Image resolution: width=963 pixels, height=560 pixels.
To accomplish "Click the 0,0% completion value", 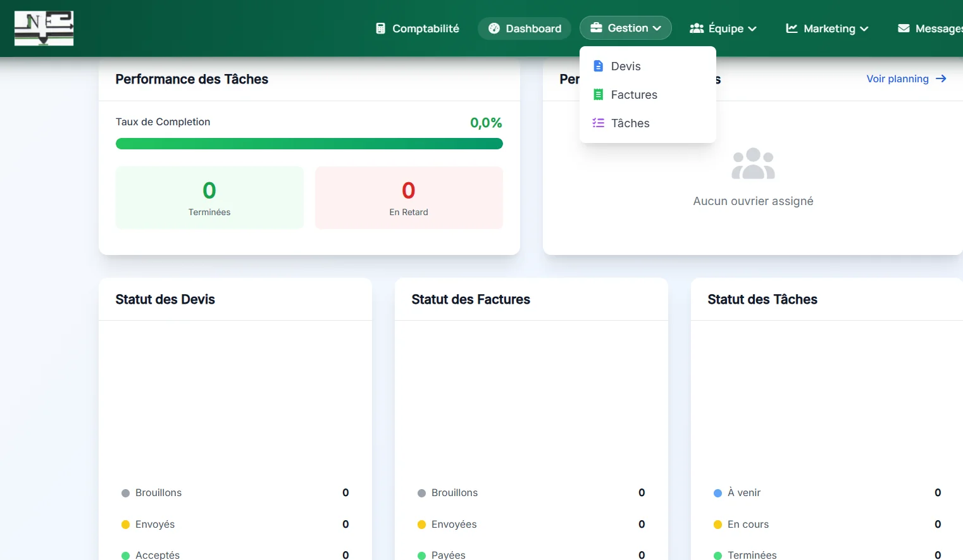I will [x=486, y=123].
